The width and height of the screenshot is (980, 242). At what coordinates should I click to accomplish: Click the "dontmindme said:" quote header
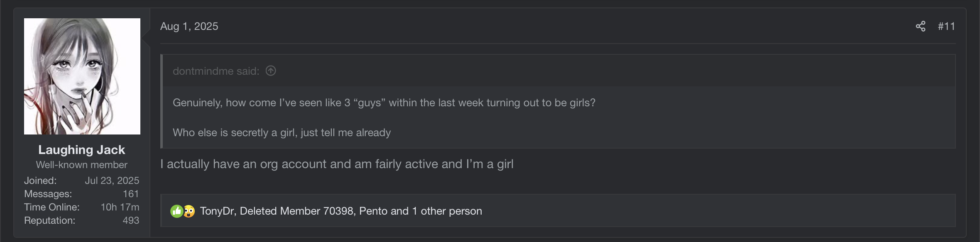click(216, 71)
